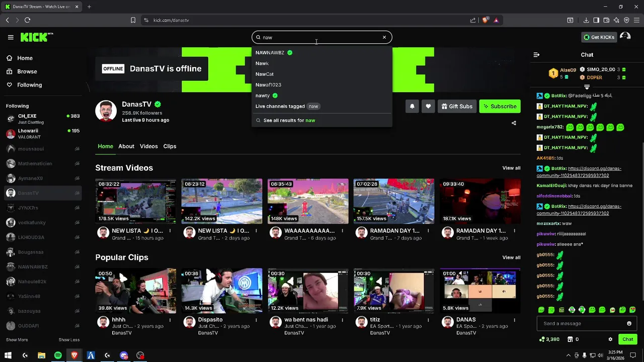View all Stream Videos

point(511,168)
